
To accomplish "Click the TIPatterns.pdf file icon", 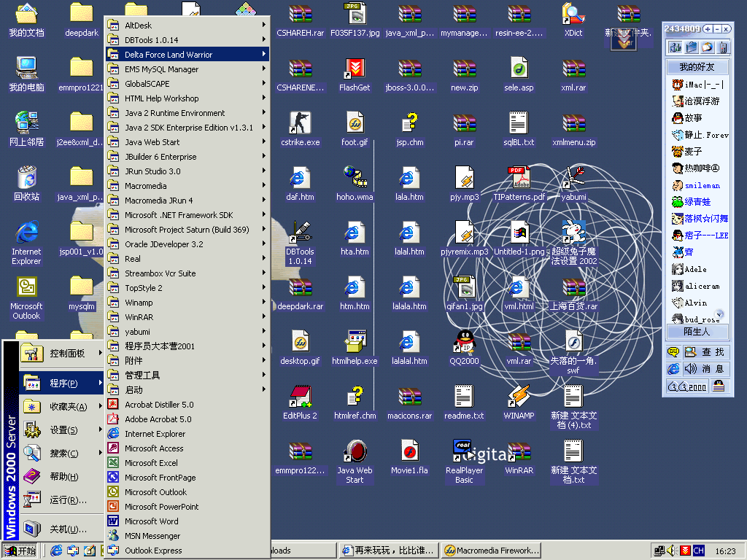I will click(519, 177).
